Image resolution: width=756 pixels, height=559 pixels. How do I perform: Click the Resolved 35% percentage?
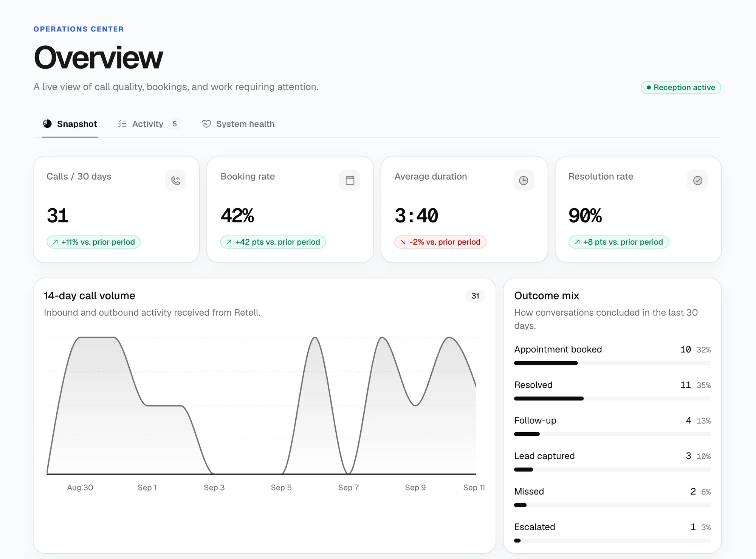703,385
